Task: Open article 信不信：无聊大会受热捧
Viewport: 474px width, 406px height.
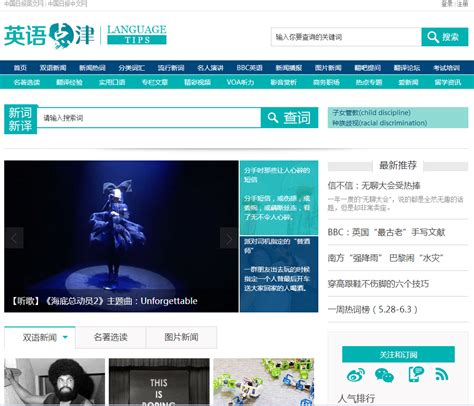Action: point(374,186)
